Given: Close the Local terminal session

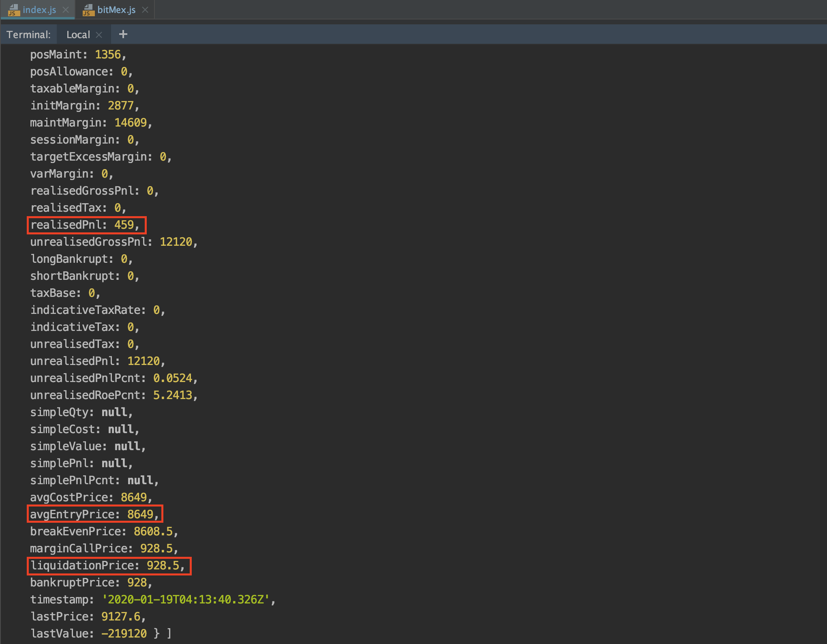Looking at the screenshot, I should click(99, 35).
